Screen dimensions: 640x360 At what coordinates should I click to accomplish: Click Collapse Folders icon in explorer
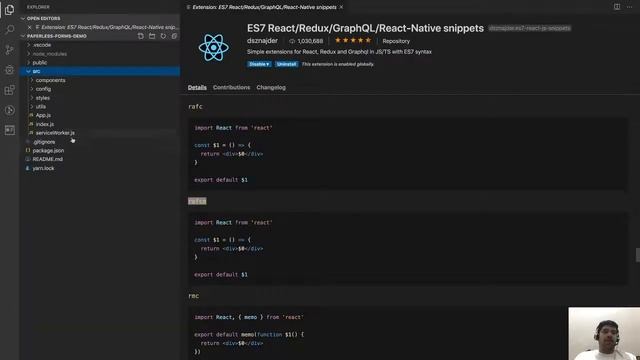(174, 36)
